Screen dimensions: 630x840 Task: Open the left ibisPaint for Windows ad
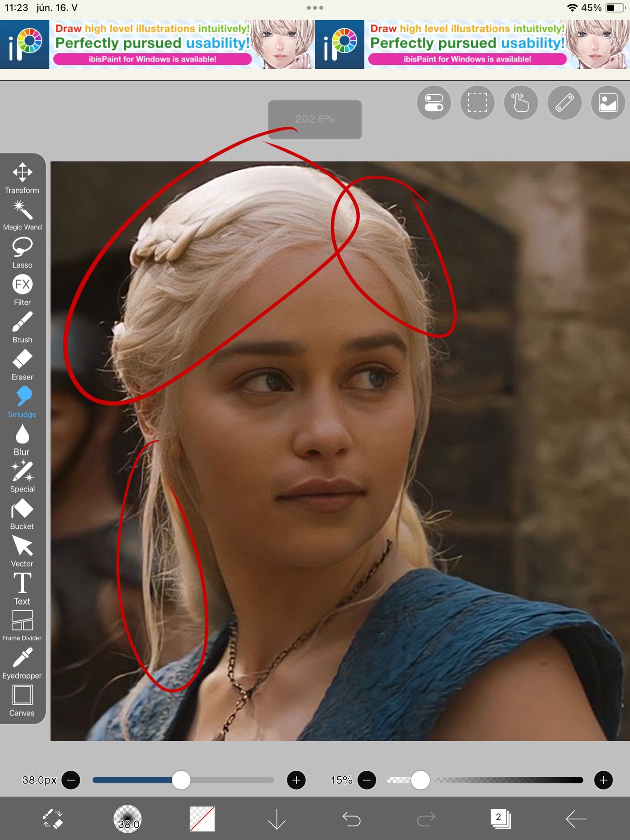coord(157,44)
